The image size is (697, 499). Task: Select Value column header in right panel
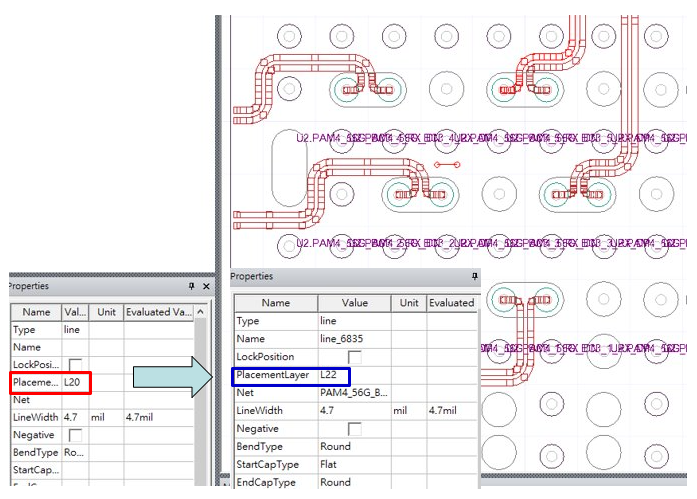point(355,303)
